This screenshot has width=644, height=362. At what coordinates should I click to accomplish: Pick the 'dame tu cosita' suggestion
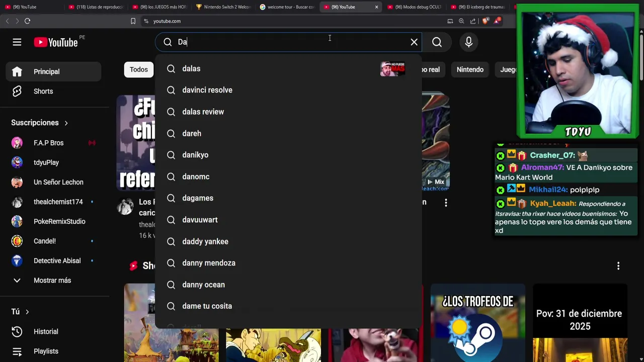(288, 306)
